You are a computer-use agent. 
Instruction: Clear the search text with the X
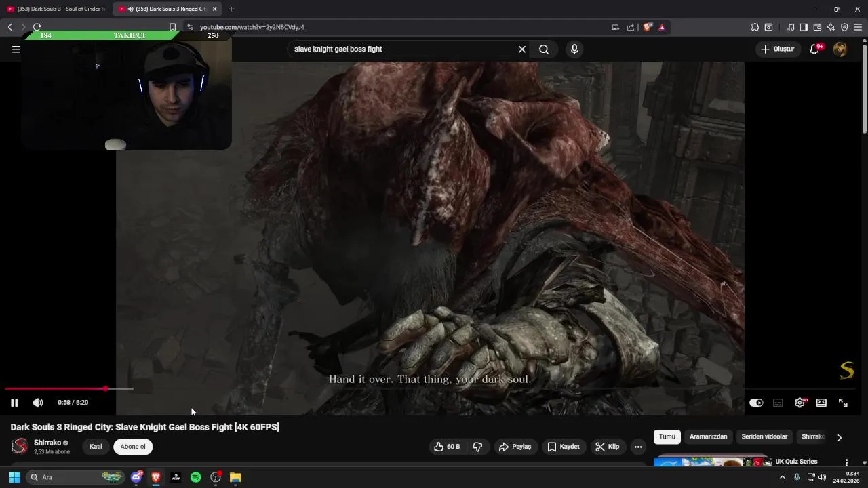(x=522, y=49)
